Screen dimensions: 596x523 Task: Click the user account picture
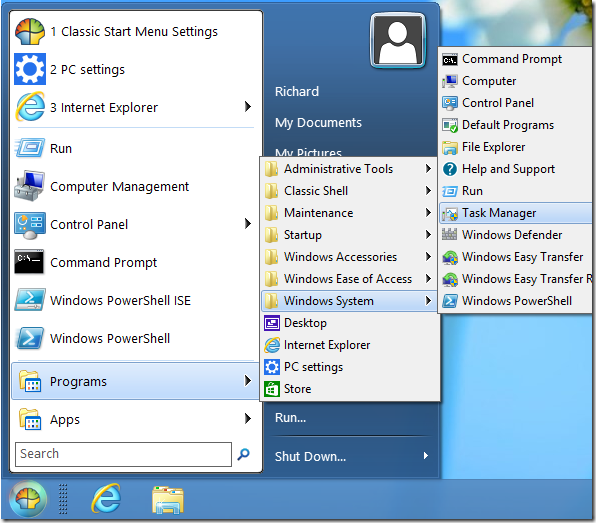pos(398,40)
